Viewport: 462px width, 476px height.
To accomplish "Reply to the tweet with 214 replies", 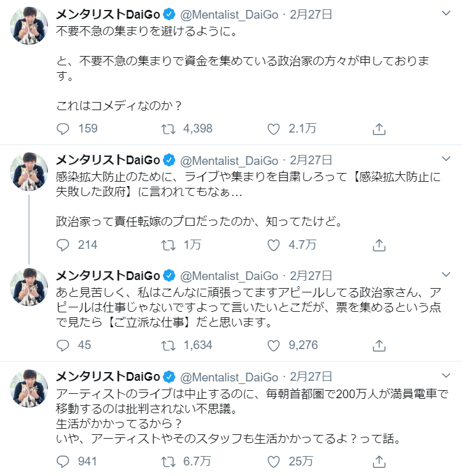I will [63, 245].
